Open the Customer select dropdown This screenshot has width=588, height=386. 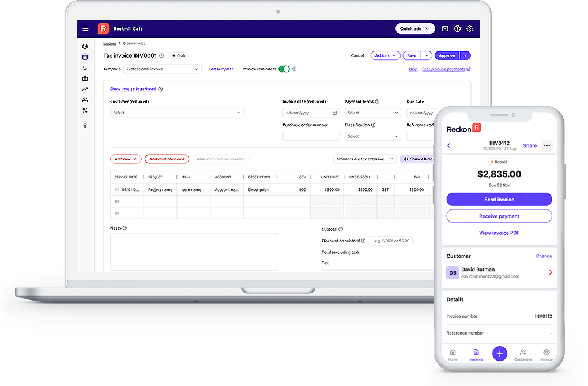tap(178, 113)
